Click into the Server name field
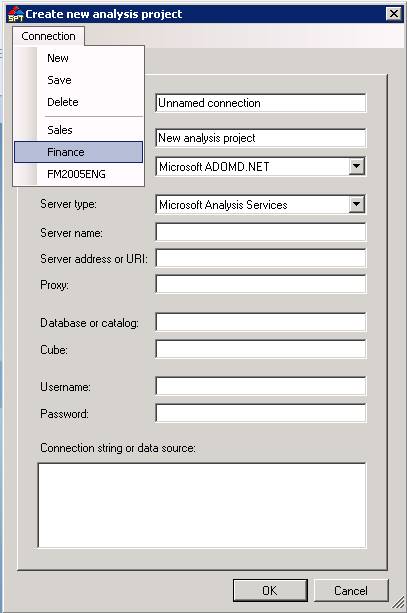 click(x=260, y=232)
